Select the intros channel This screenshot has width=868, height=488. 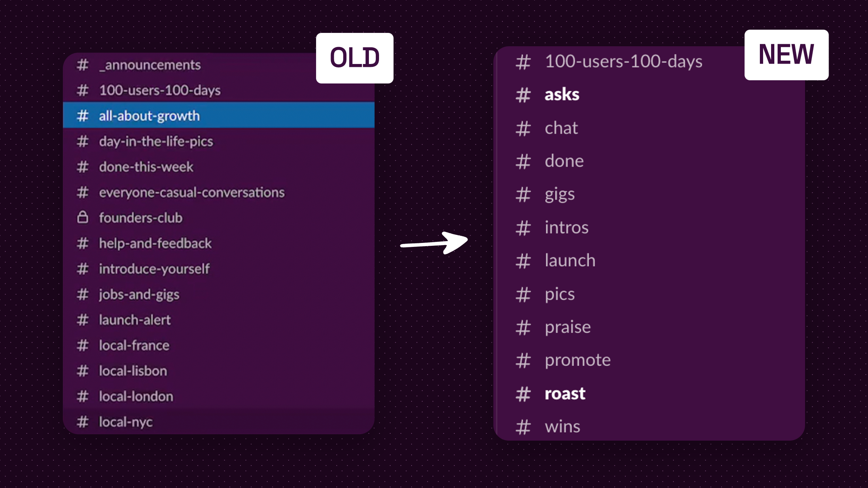[566, 228]
